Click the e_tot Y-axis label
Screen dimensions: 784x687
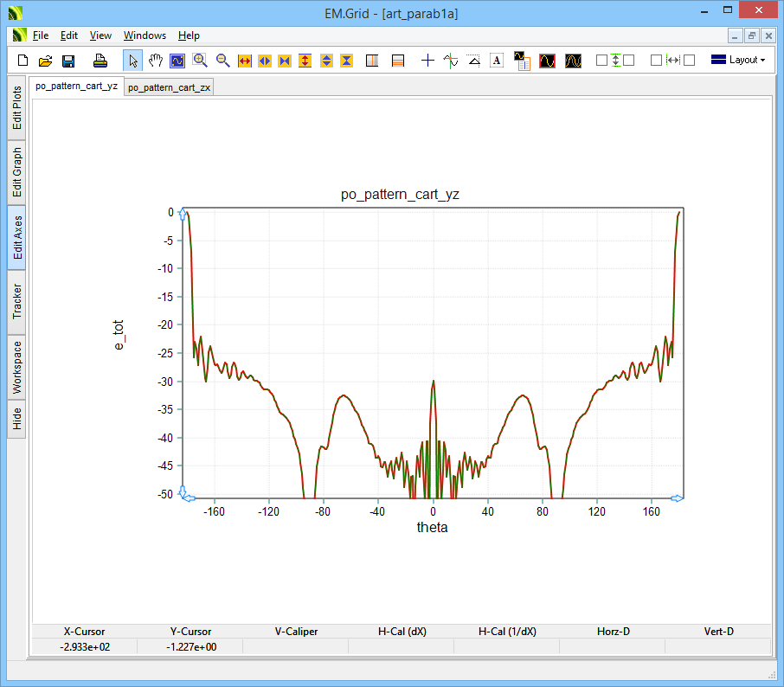(x=119, y=335)
